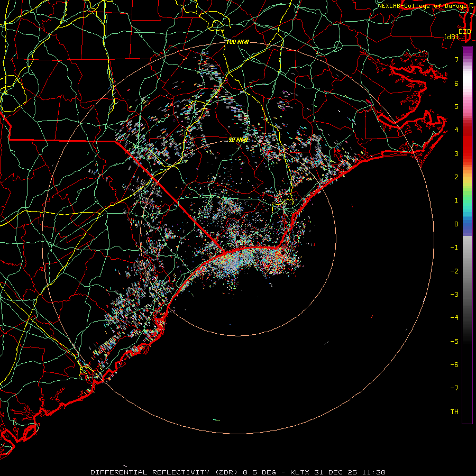Select the -5 dB scale label
This screenshot has width=476, height=476.
[454, 342]
